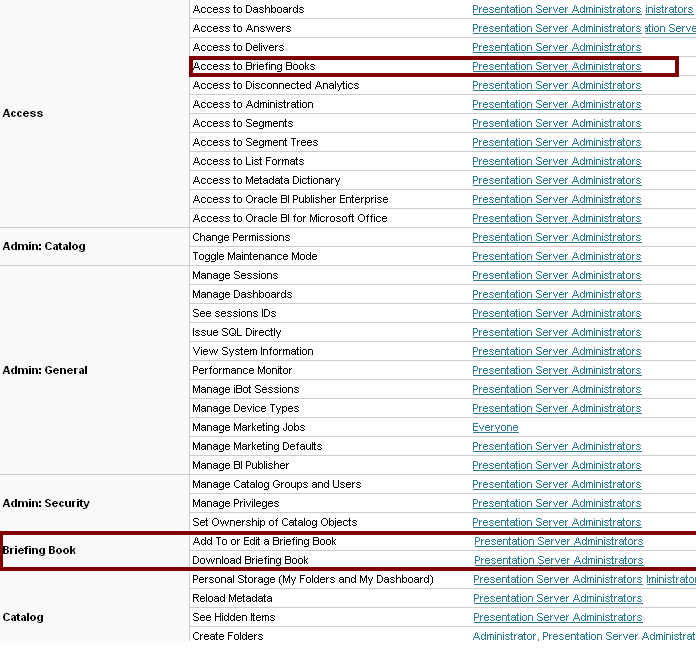Open permissions link for Access to Metadata Dictionary
The height and width of the screenshot is (648, 696).
coord(557,181)
